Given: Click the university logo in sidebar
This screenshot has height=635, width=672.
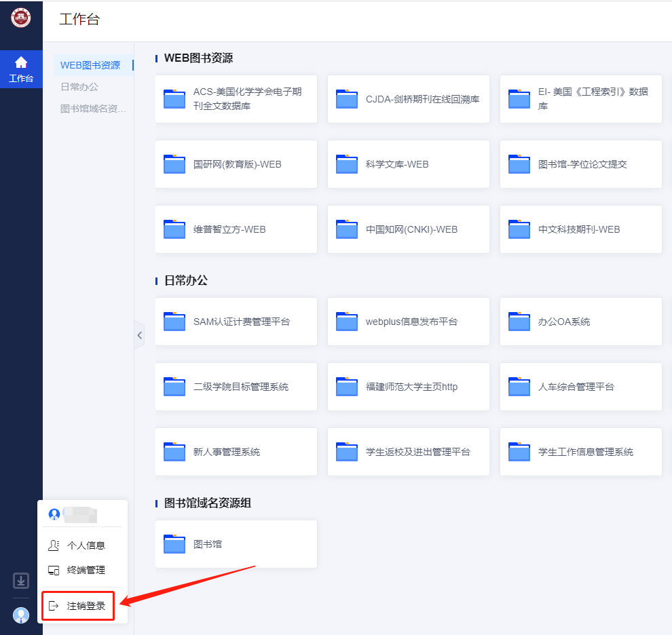Looking at the screenshot, I should 21,18.
